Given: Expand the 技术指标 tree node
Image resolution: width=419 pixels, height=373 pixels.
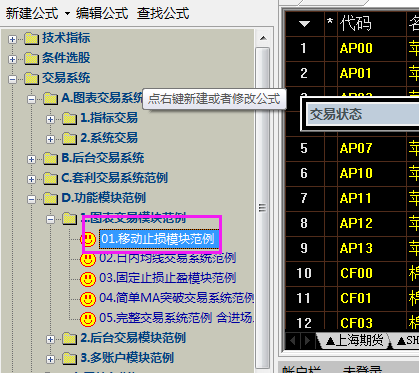Looking at the screenshot, I should click(12, 39).
